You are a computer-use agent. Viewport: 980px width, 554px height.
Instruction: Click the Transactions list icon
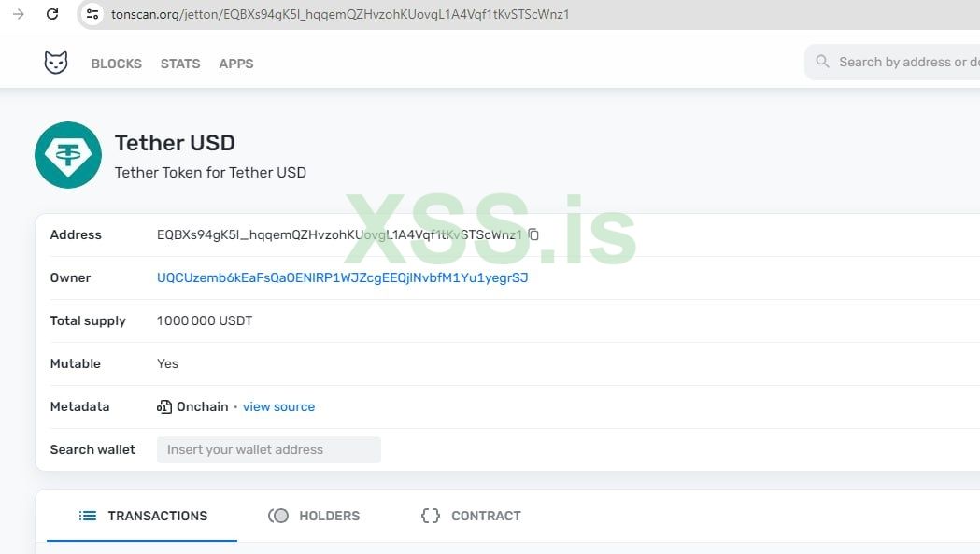88,516
